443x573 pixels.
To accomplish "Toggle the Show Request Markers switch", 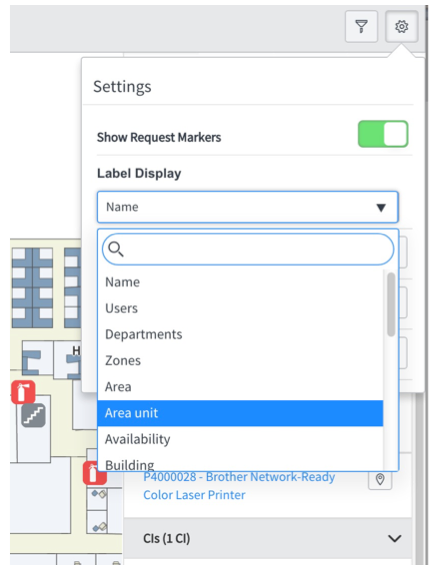I will 383,134.
